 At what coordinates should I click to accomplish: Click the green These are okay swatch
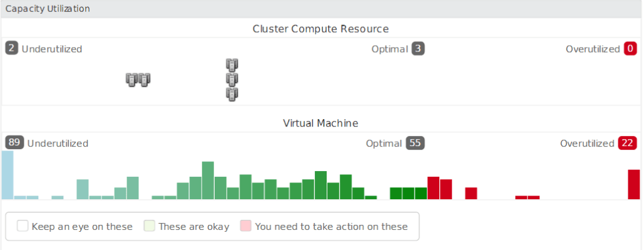click(x=150, y=226)
